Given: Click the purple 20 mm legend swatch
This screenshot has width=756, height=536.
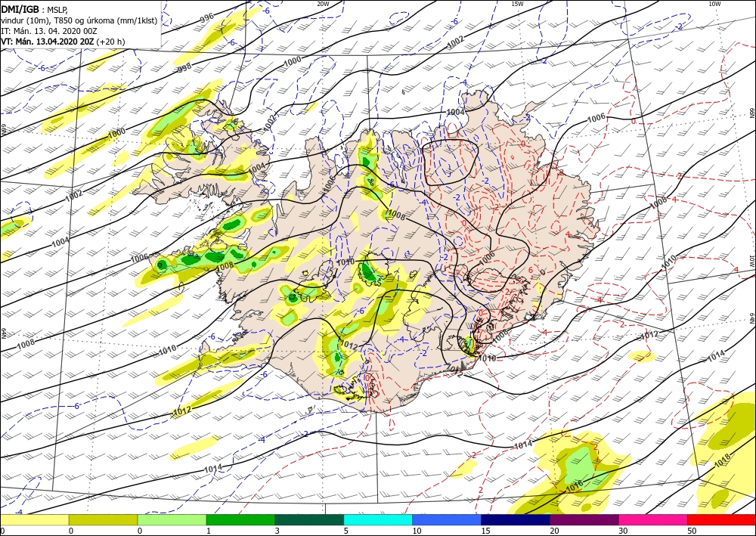Looking at the screenshot, I should pos(584,519).
